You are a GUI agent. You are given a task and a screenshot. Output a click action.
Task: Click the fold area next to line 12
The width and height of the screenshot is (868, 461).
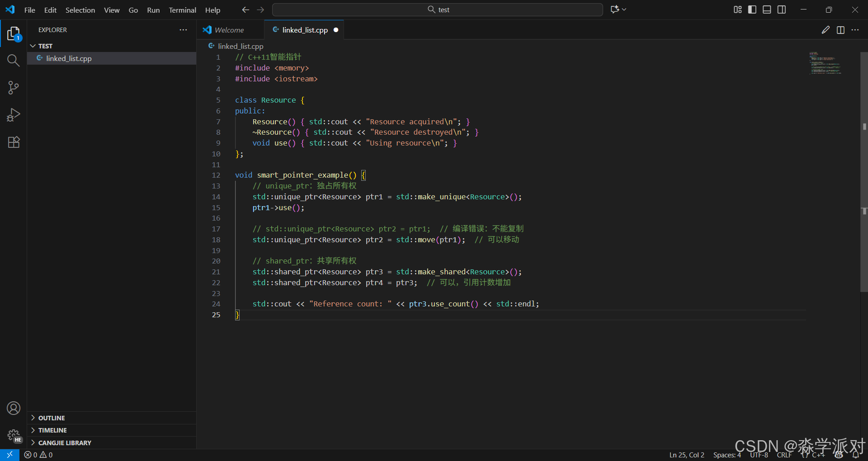pos(227,175)
